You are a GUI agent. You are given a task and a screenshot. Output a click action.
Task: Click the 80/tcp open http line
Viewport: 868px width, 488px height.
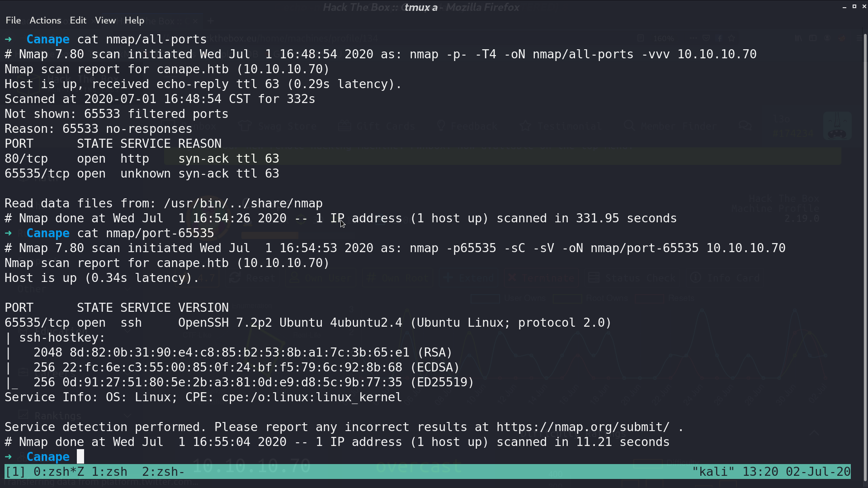(x=142, y=159)
